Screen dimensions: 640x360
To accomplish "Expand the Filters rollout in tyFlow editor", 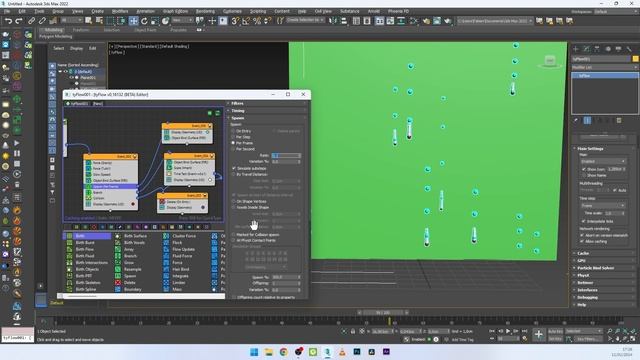I will pyautogui.click(x=267, y=104).
